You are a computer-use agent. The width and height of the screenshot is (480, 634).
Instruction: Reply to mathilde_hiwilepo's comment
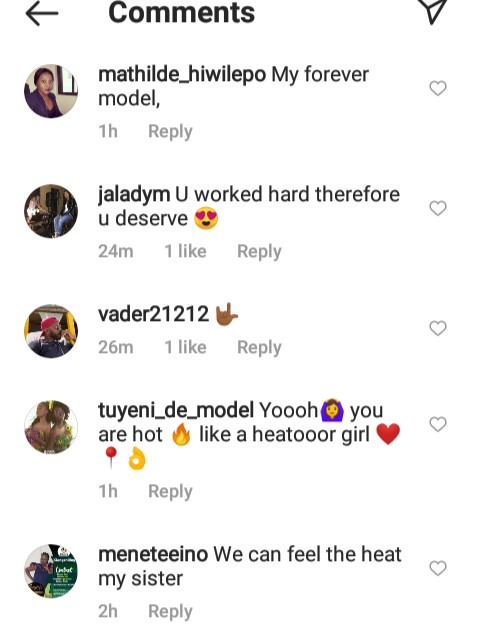click(170, 132)
